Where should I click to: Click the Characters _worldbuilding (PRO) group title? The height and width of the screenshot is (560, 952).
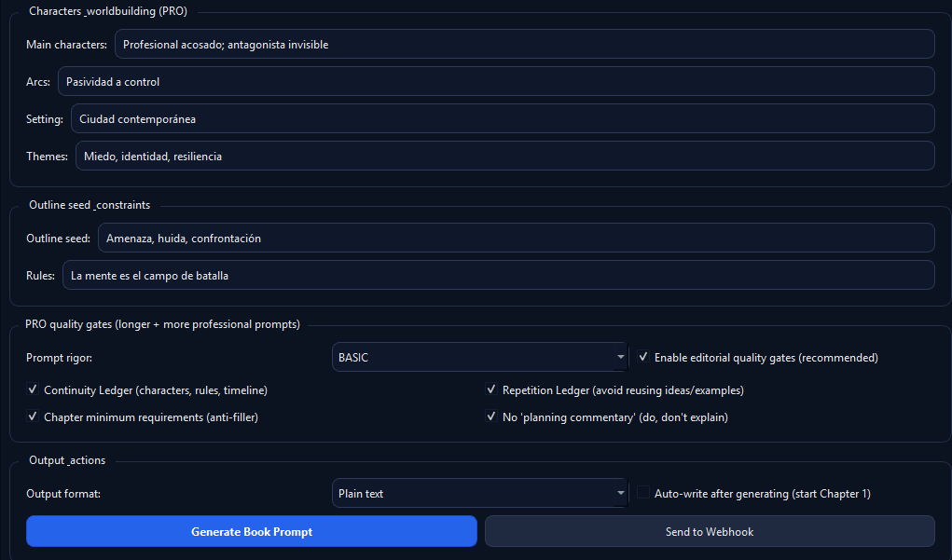108,11
